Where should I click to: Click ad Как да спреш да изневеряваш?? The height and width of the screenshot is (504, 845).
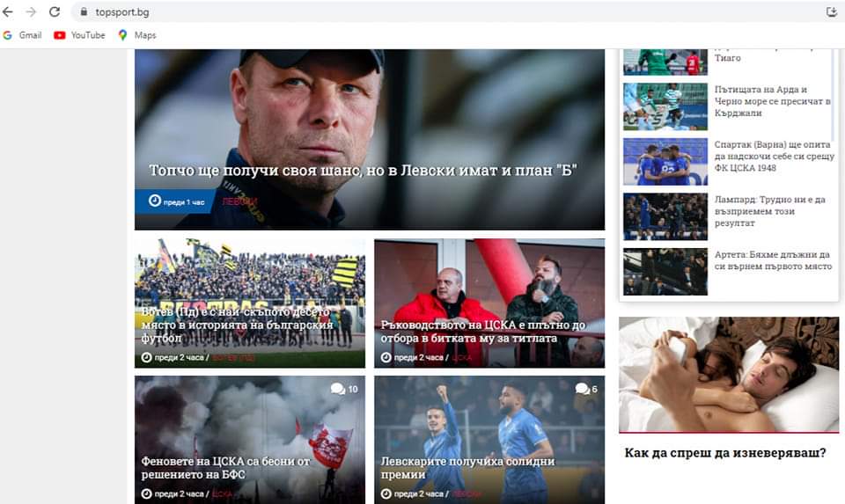click(724, 453)
